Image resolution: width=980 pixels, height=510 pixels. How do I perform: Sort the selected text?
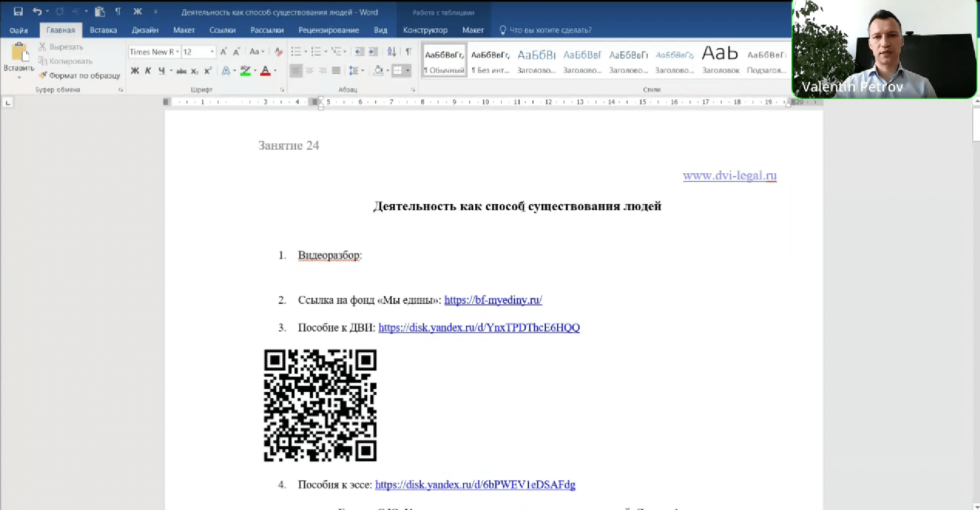pos(391,51)
